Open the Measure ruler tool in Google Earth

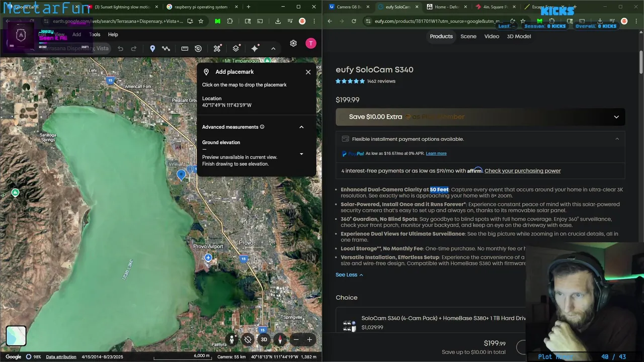tap(185, 48)
